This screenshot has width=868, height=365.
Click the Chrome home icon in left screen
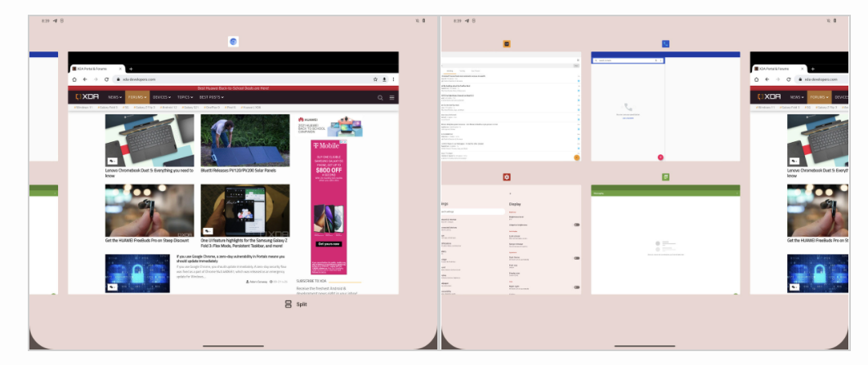pyautogui.click(x=74, y=79)
